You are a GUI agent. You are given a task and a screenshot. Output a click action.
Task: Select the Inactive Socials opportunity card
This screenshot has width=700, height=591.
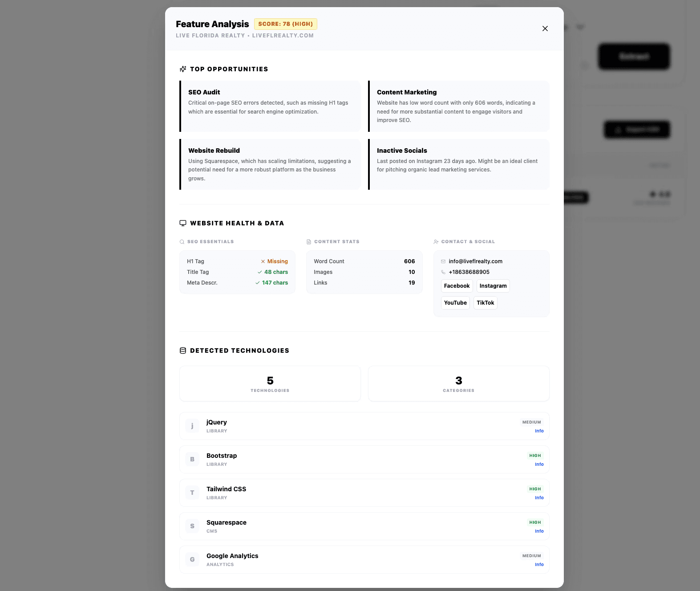pyautogui.click(x=459, y=164)
